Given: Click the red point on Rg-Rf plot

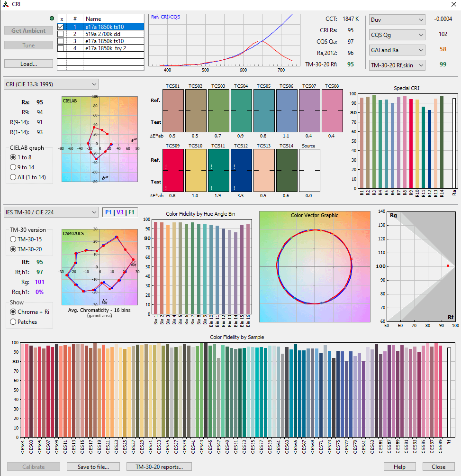Looking at the screenshot, I should (x=448, y=265).
